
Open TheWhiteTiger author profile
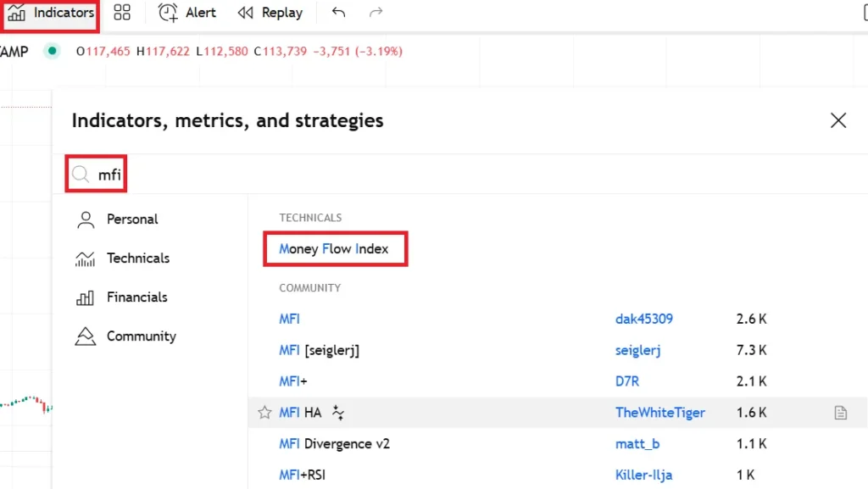[x=659, y=413]
